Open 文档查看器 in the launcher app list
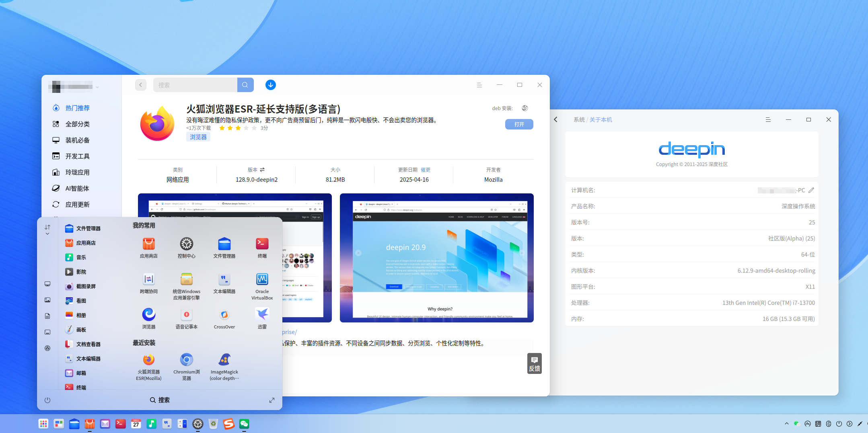 point(83,344)
